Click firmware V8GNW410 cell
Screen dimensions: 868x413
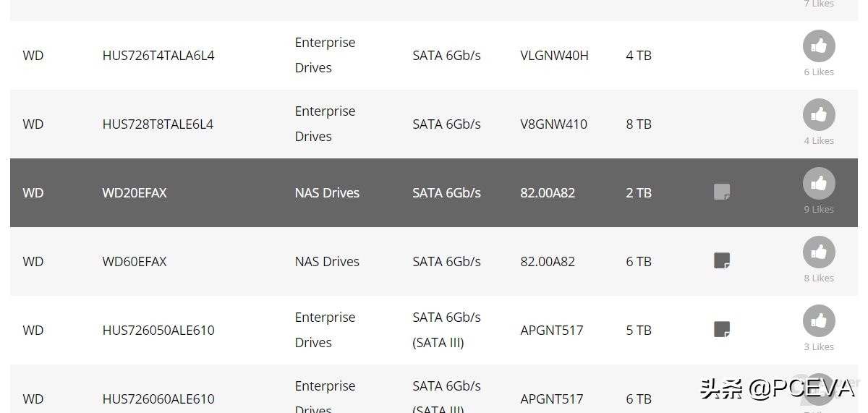pyautogui.click(x=553, y=124)
